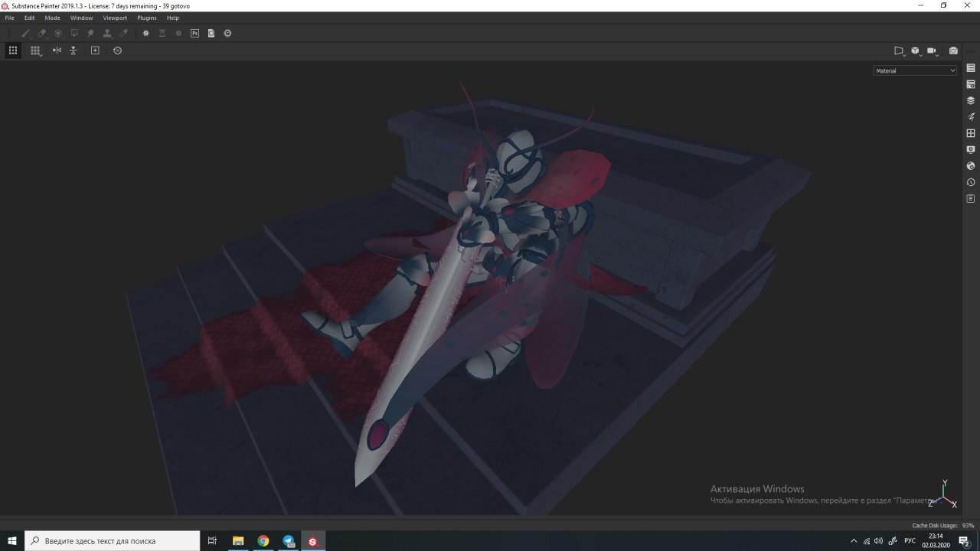
Task: Open File Explorer from the taskbar
Action: pos(238,541)
